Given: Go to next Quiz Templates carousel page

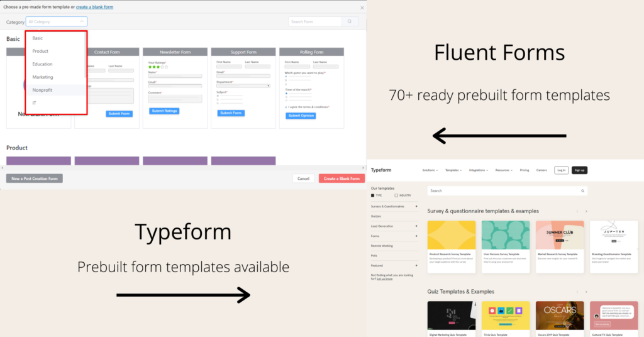Looking at the screenshot, I should coord(586,292).
